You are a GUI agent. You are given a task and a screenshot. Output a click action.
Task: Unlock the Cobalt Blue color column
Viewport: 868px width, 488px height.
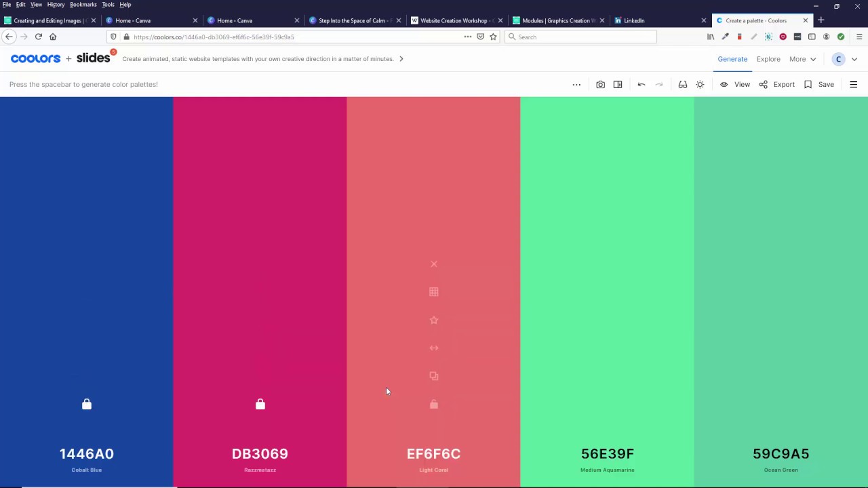(87, 404)
